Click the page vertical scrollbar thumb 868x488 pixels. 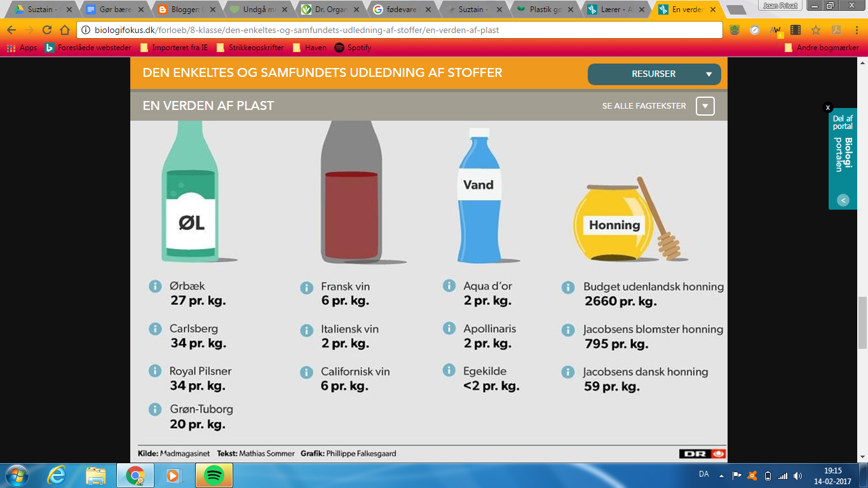[x=862, y=323]
